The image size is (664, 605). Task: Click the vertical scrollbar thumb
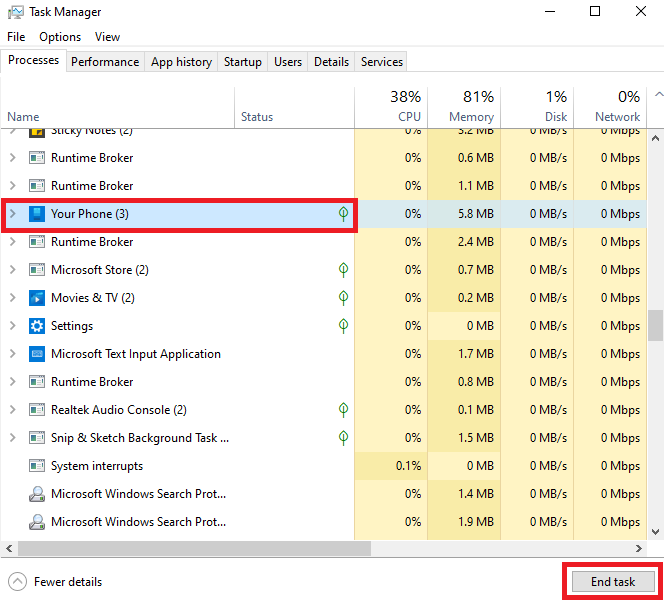tap(655, 325)
